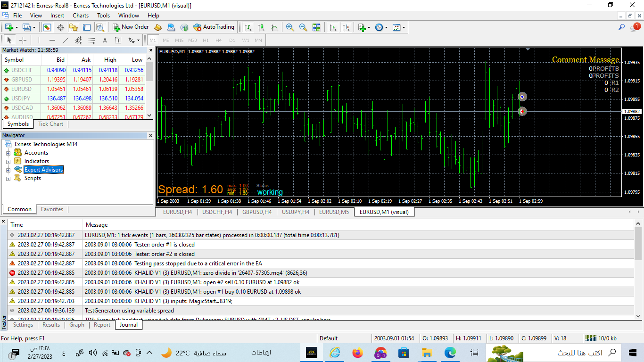
Task: Toggle the Terminal window icon
Action: (x=87, y=27)
